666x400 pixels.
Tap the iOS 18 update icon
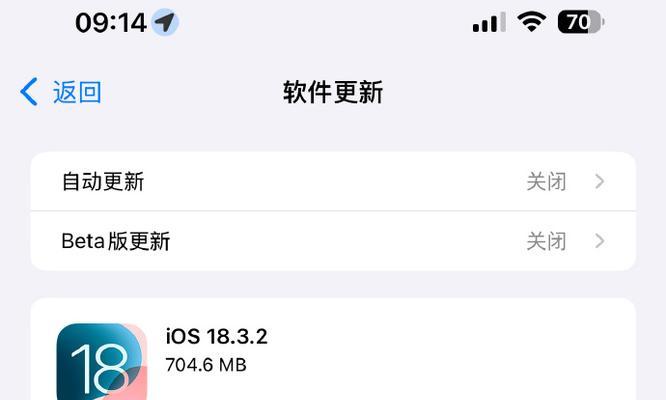(102, 361)
